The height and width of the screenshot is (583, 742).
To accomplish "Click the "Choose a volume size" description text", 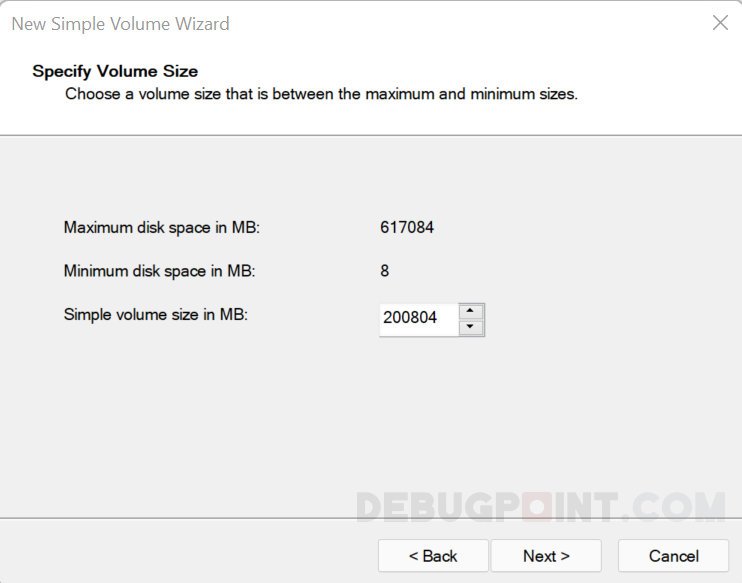I will click(321, 94).
